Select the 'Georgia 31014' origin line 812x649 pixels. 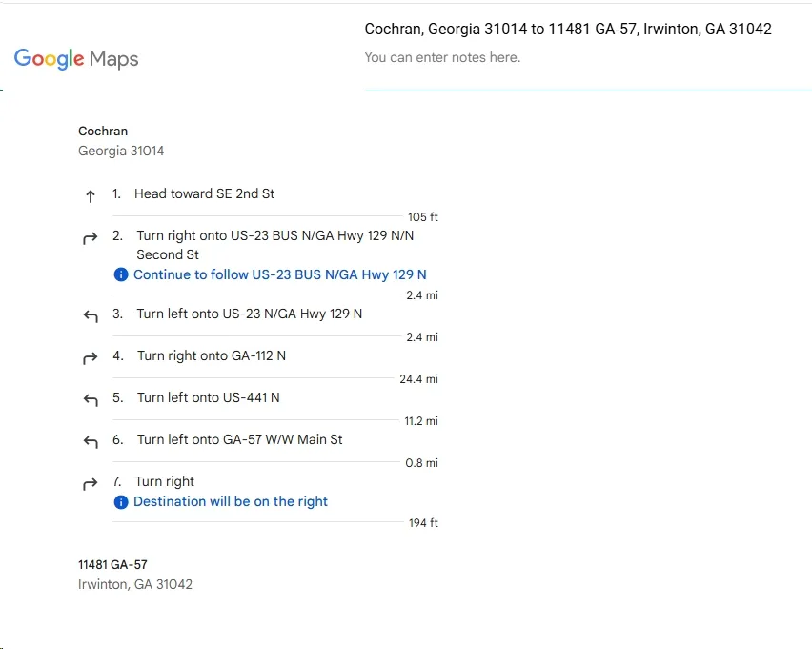121,151
